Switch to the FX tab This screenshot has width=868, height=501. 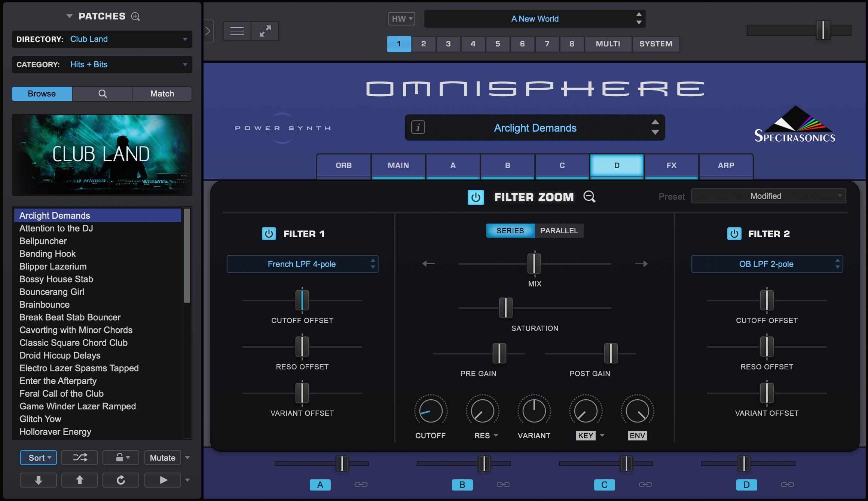click(x=671, y=165)
